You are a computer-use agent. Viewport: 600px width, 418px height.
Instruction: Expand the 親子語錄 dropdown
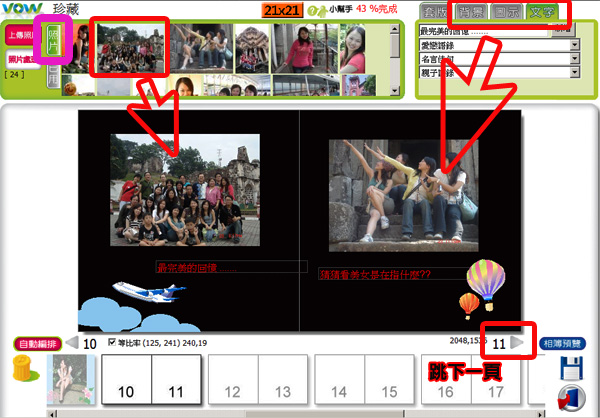[574, 72]
